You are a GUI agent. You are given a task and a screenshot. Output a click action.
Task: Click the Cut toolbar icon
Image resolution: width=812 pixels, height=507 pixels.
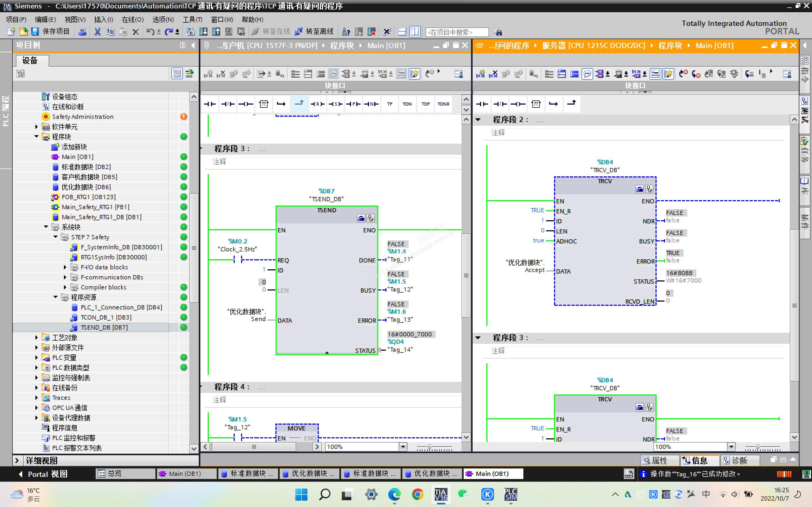coord(97,31)
